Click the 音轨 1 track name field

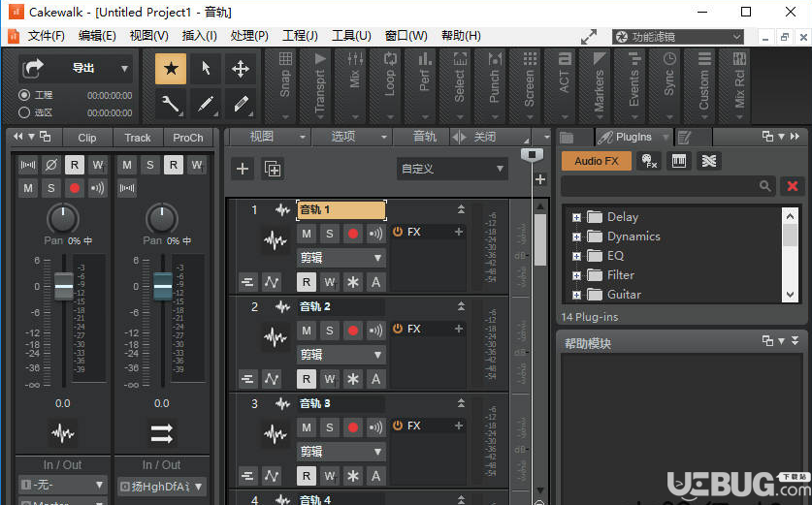341,209
